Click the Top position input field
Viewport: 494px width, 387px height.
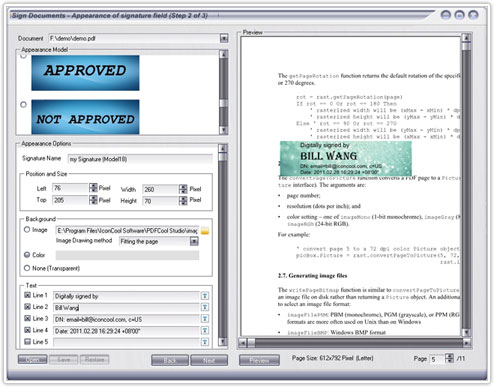pyautogui.click(x=71, y=200)
